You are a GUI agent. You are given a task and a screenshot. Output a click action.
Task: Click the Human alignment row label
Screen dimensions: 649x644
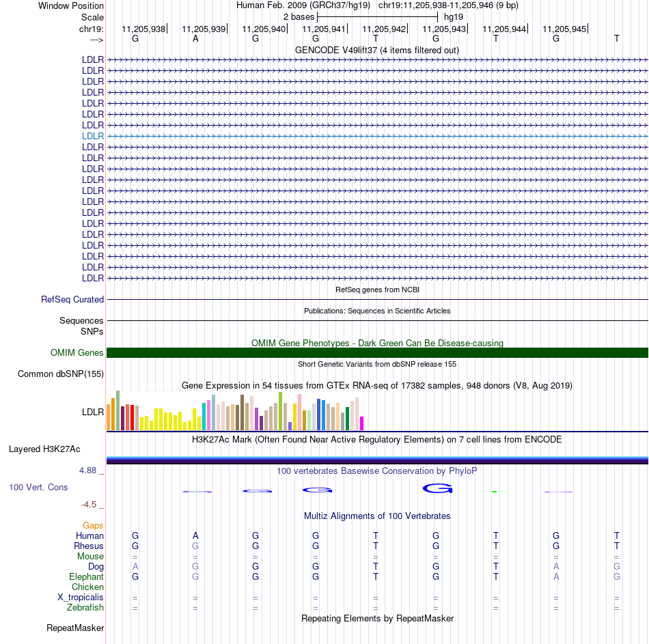pyautogui.click(x=89, y=536)
